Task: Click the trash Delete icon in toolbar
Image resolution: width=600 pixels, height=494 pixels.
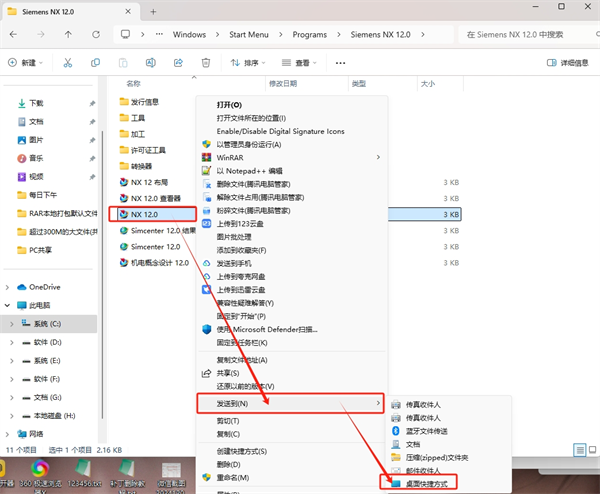Action: [x=204, y=62]
